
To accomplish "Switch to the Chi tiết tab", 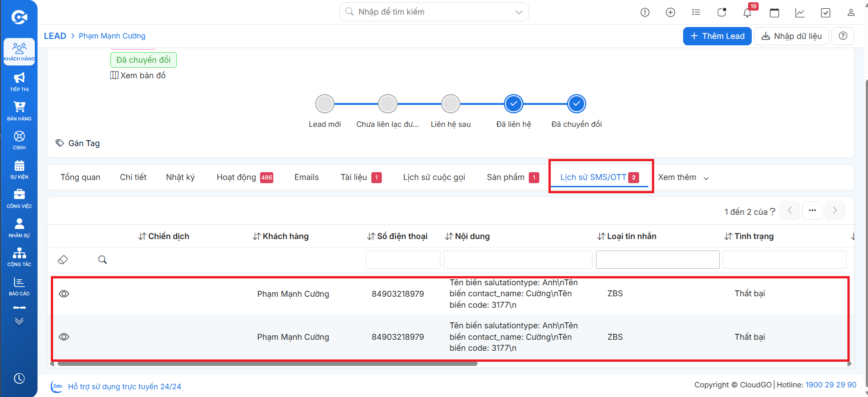I will pos(133,177).
